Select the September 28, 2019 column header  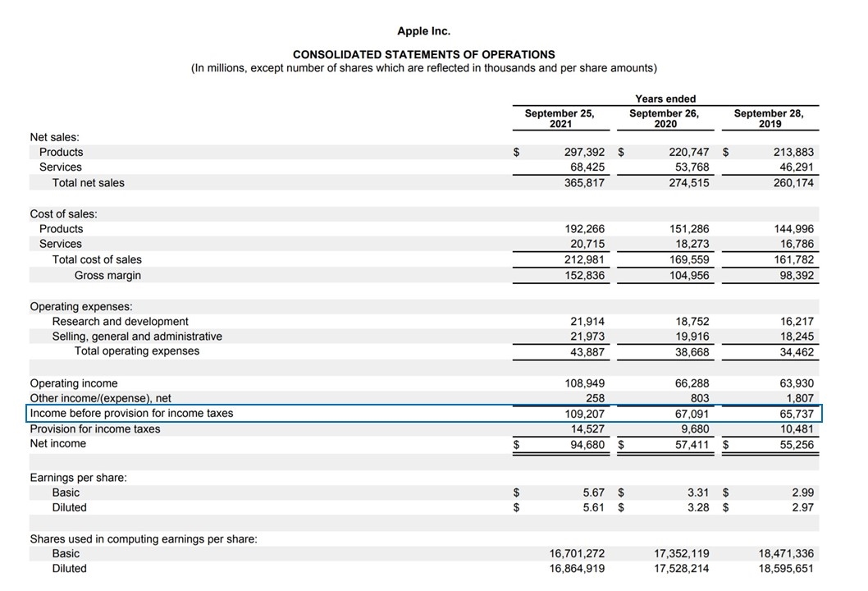[x=769, y=118]
